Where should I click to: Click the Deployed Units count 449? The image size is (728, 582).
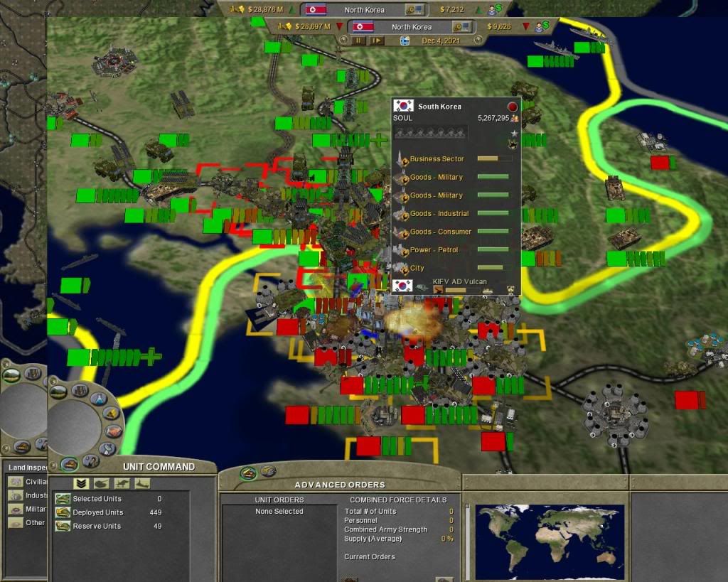click(156, 512)
